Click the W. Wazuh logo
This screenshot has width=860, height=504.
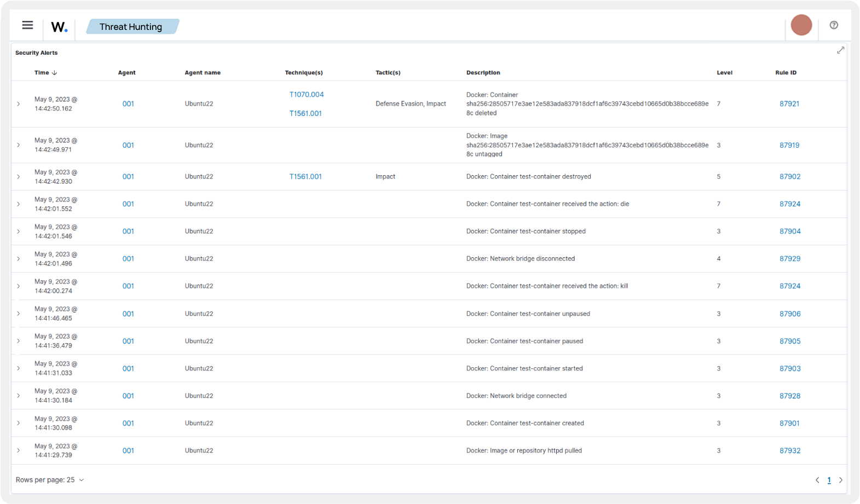[59, 27]
